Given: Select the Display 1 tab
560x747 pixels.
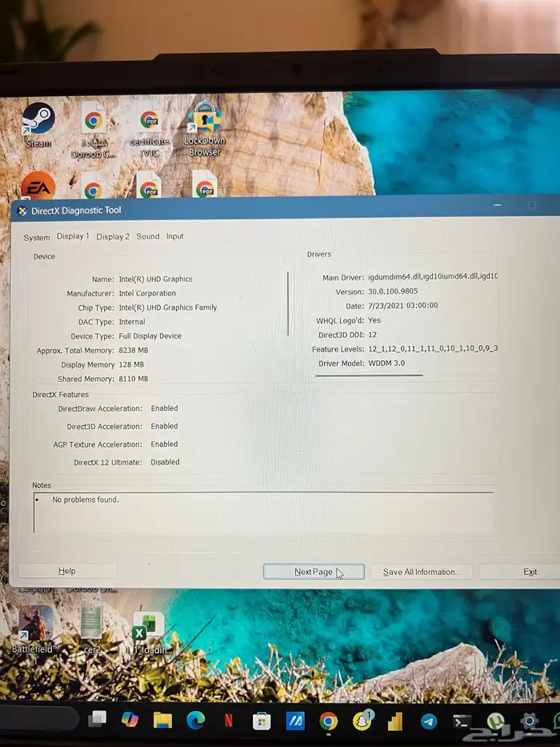Looking at the screenshot, I should click(73, 236).
